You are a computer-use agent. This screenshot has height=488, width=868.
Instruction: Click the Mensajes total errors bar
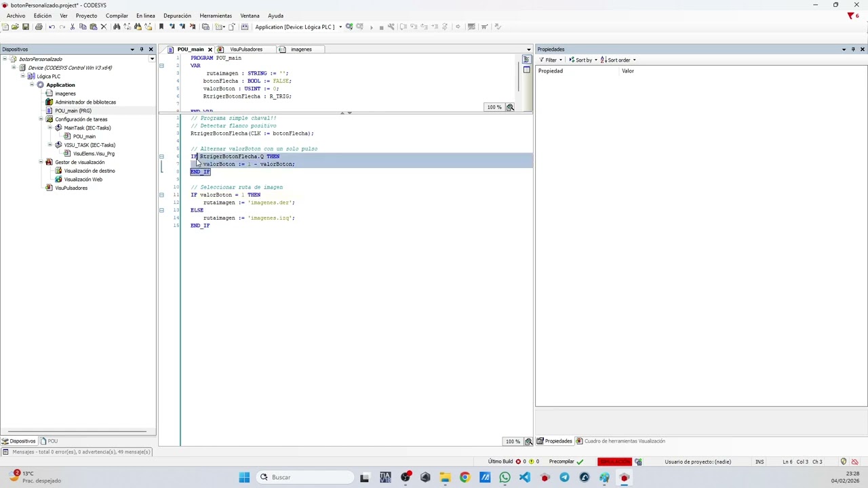coord(78,452)
